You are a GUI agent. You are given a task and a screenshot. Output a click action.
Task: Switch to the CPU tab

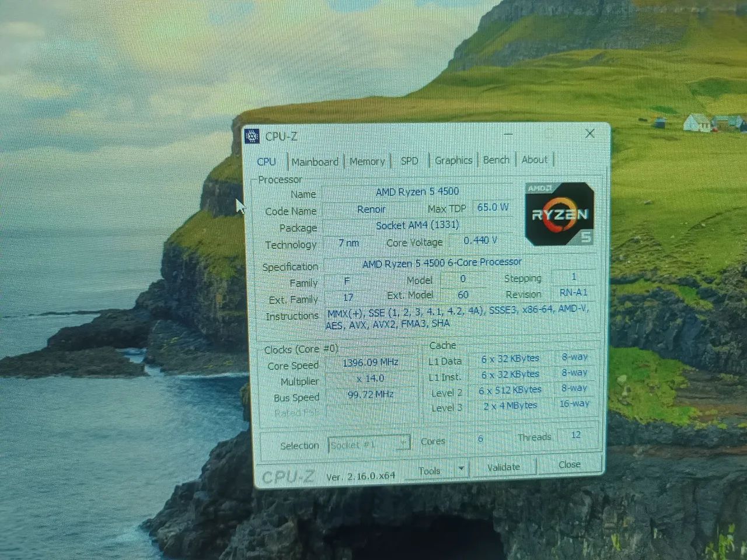click(267, 162)
